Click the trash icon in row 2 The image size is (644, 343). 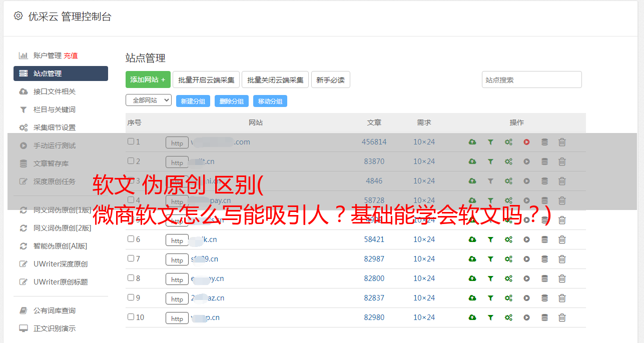click(562, 161)
